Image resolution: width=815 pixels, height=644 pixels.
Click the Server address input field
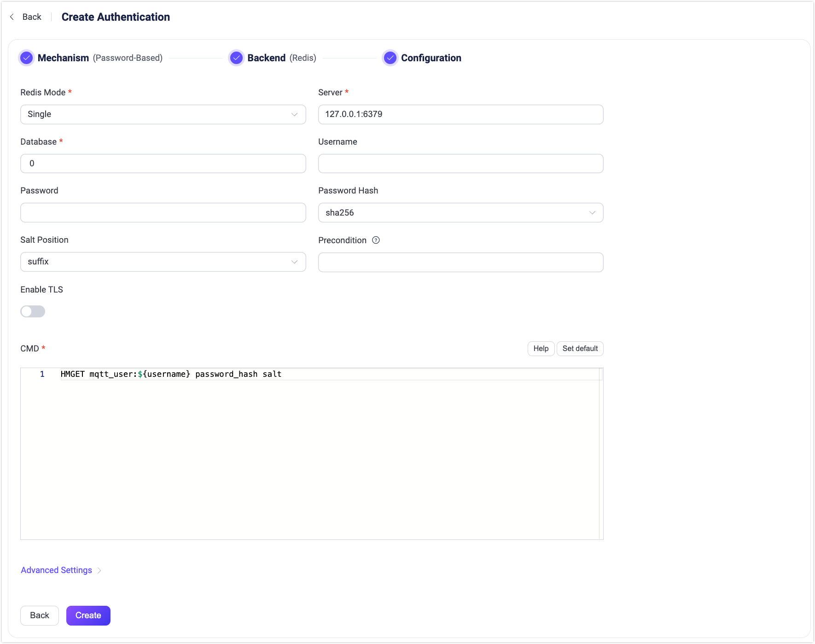click(x=460, y=114)
